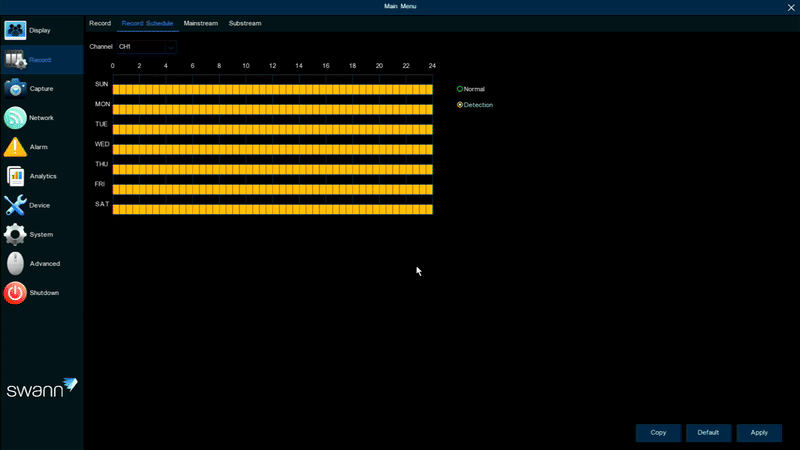Open the Advanced mouse icon
Viewport: 800px width, 450px height.
point(15,264)
